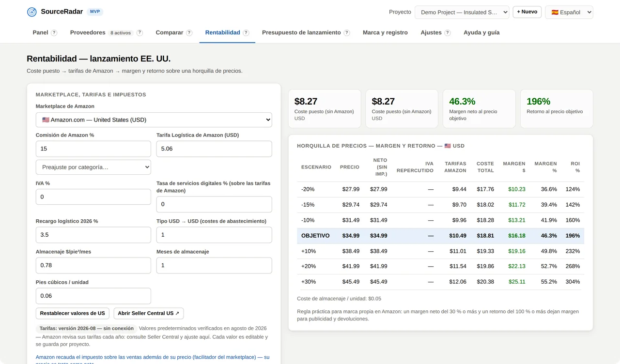Click the Tarifas: versión 2026-08 label

click(x=86, y=328)
